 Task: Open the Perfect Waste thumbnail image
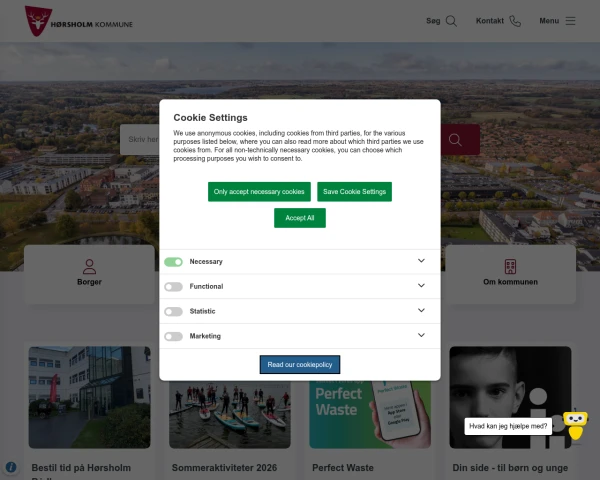click(370, 415)
